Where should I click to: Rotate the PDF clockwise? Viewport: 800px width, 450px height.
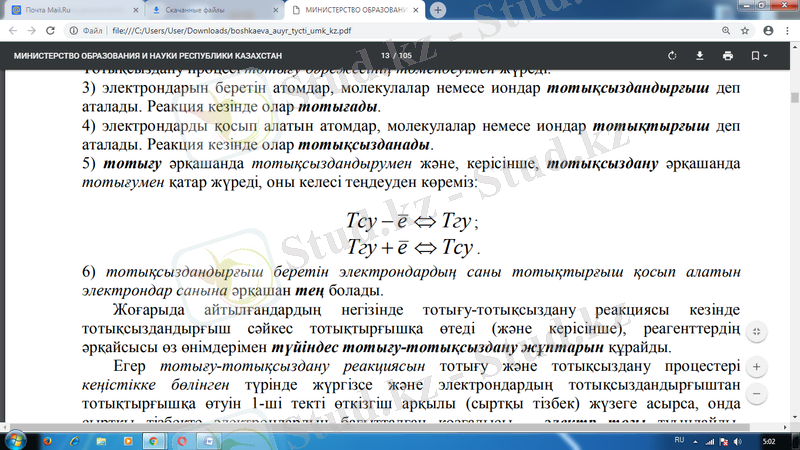[x=672, y=56]
